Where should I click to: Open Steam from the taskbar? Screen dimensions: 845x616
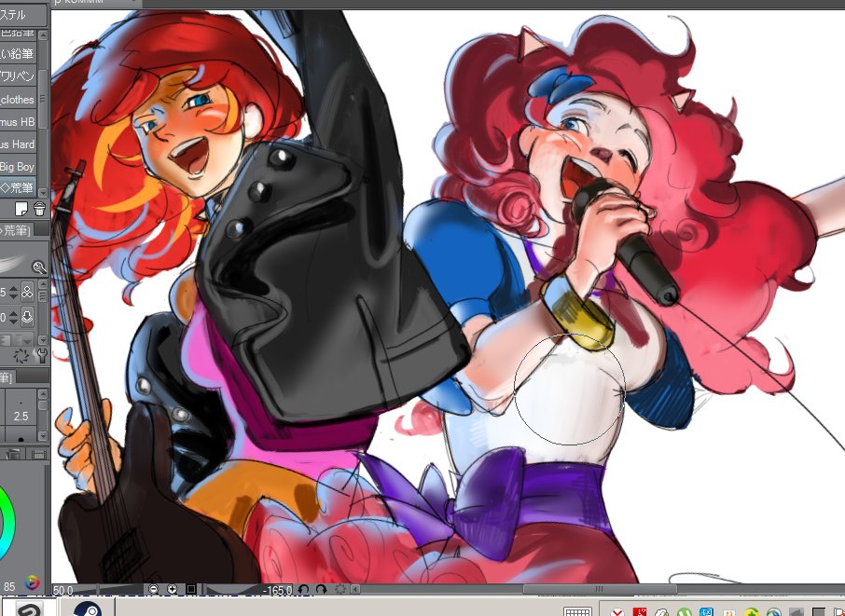pyautogui.click(x=88, y=609)
